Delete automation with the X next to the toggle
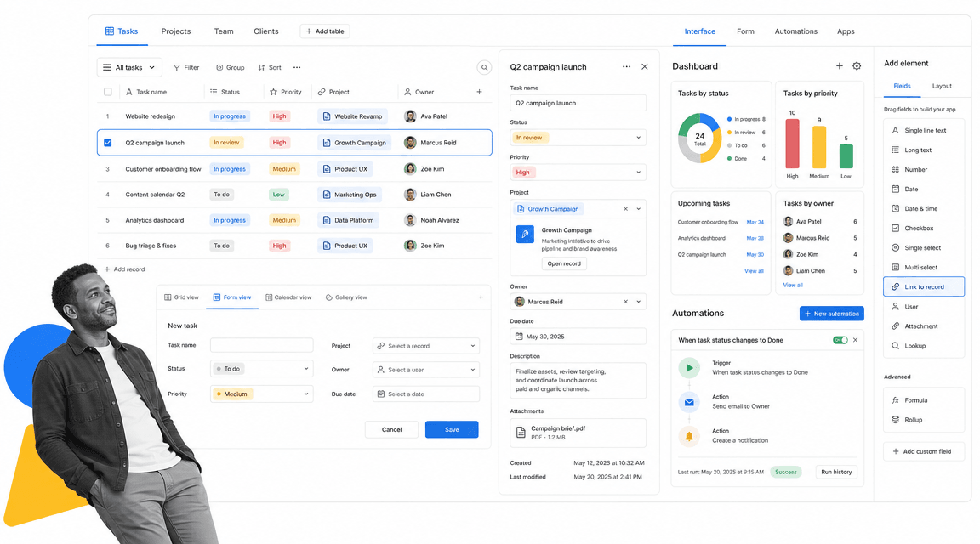This screenshot has height=544, width=980. 855,340
